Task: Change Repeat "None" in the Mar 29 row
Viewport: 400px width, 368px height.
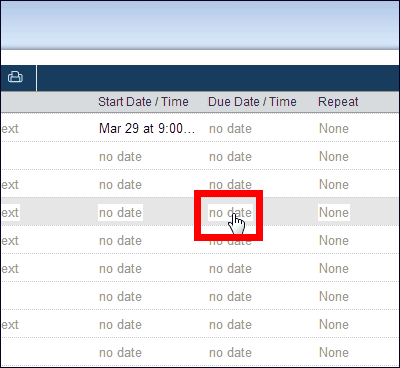Action: [334, 129]
